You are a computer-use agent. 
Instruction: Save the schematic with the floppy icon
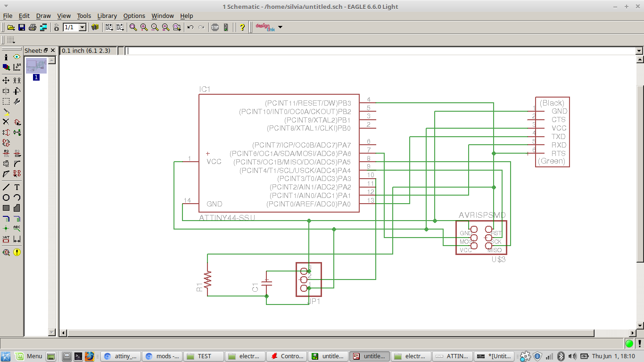pos(22,27)
